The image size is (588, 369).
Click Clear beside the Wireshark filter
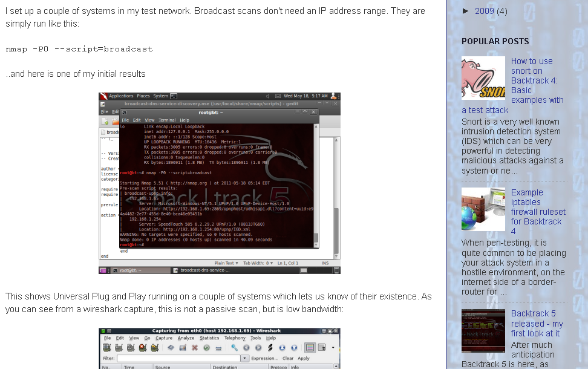click(x=288, y=358)
